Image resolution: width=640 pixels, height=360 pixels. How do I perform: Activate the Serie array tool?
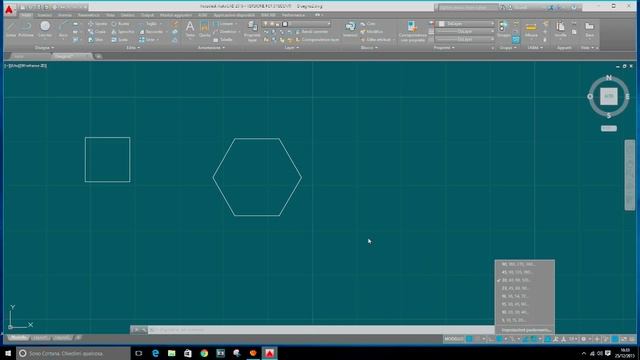click(148, 40)
